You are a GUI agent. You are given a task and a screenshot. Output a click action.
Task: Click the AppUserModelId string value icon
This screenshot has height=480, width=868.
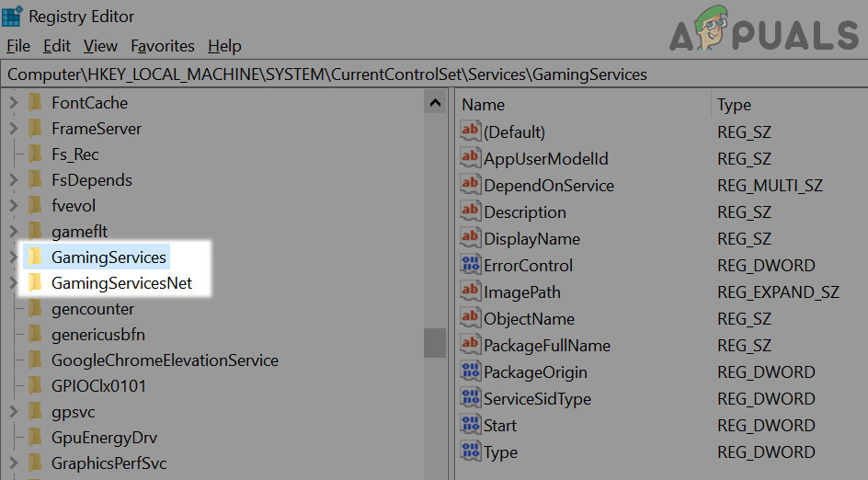[x=470, y=158]
